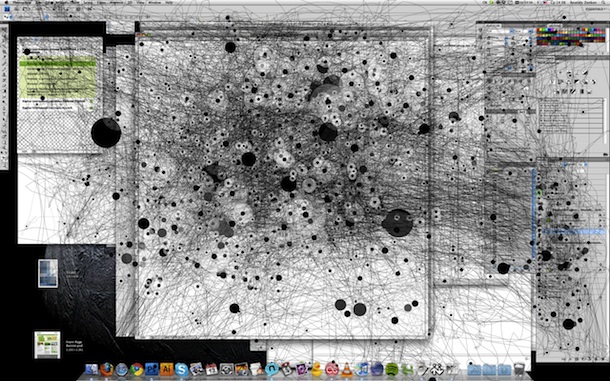This screenshot has width=610, height=381.
Task: Launch Spotify green icon in the Dock
Action: point(392,369)
